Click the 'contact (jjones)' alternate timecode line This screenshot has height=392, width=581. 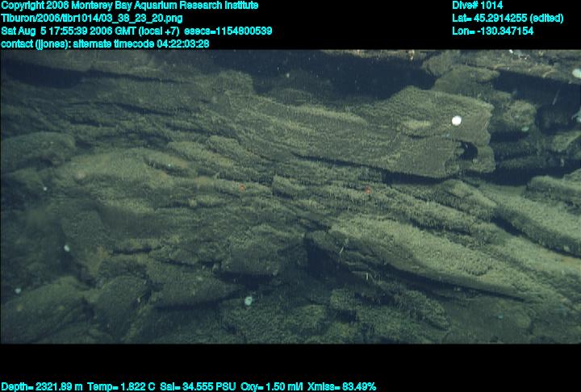tap(105, 44)
